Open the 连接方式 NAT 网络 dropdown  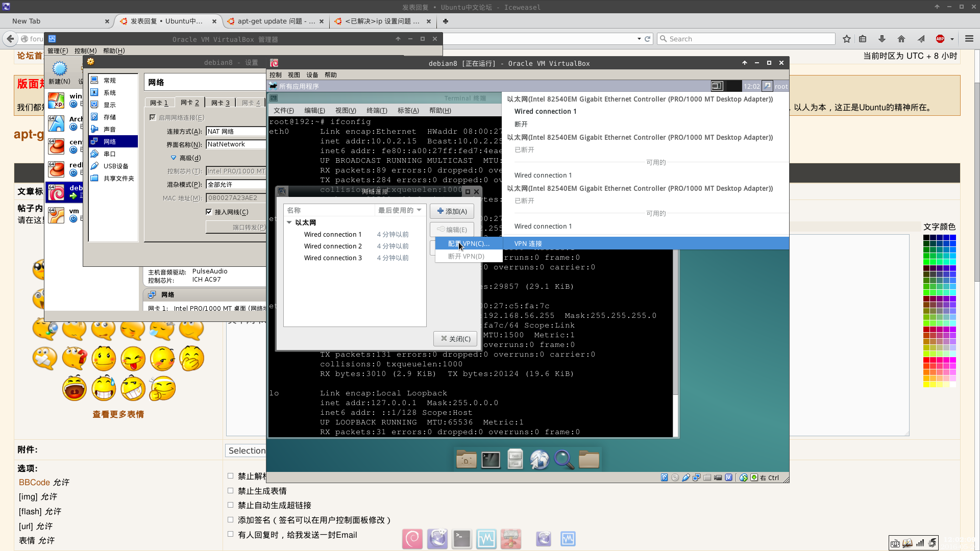tap(236, 131)
